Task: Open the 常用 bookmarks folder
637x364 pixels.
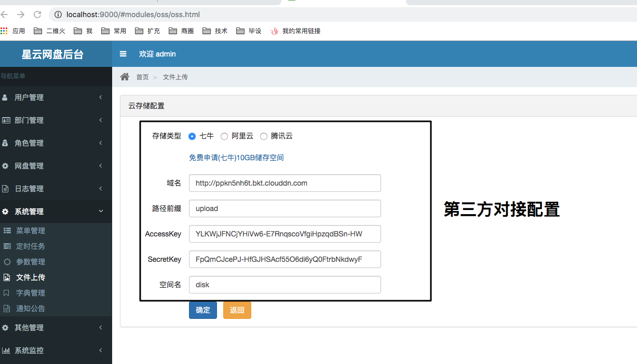Action: coord(114,31)
